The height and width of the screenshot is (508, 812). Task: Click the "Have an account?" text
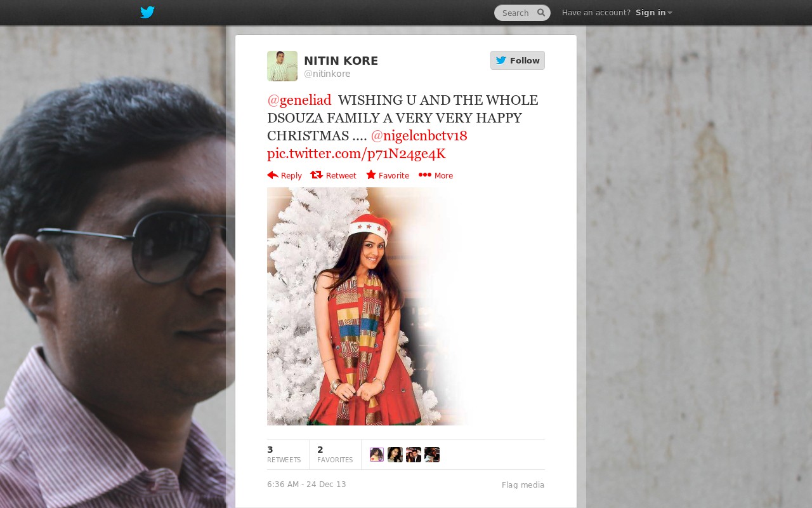[x=596, y=13]
